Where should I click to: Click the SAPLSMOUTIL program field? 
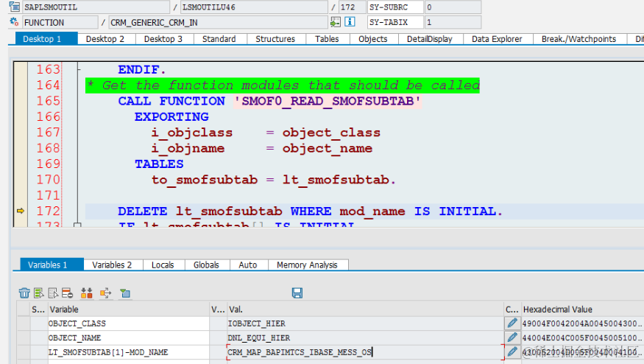(x=96, y=7)
